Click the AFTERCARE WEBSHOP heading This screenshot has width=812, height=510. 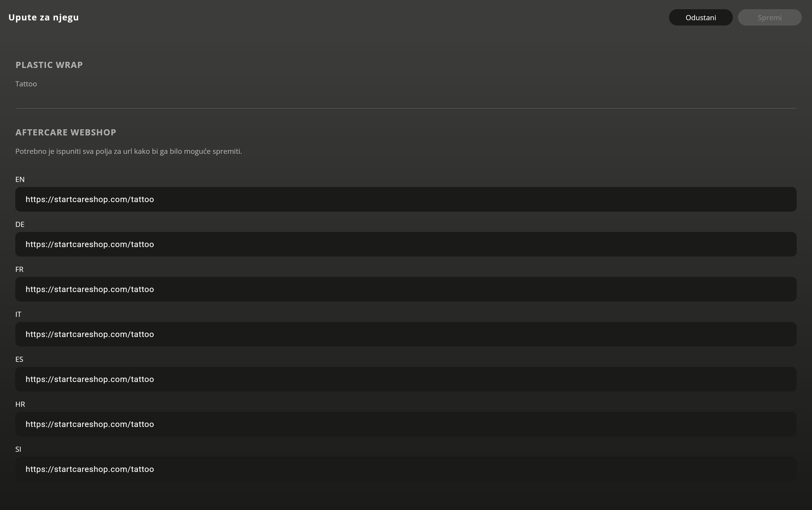pos(66,132)
